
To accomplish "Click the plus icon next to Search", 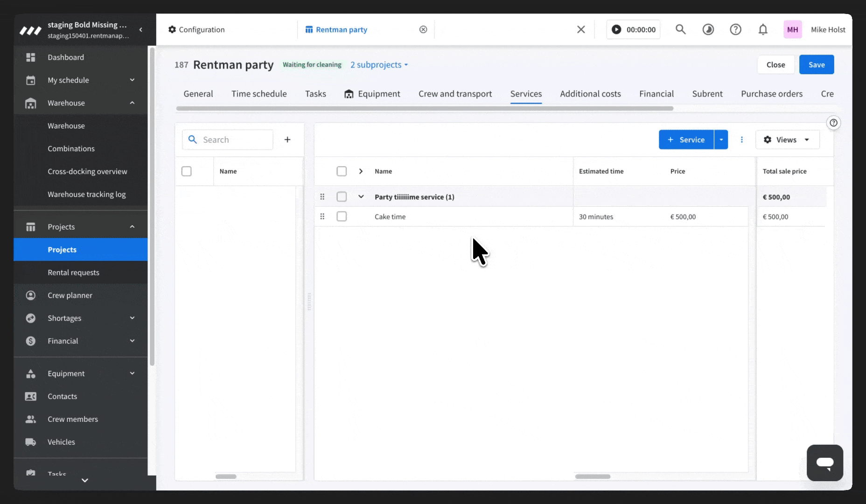I will (287, 140).
